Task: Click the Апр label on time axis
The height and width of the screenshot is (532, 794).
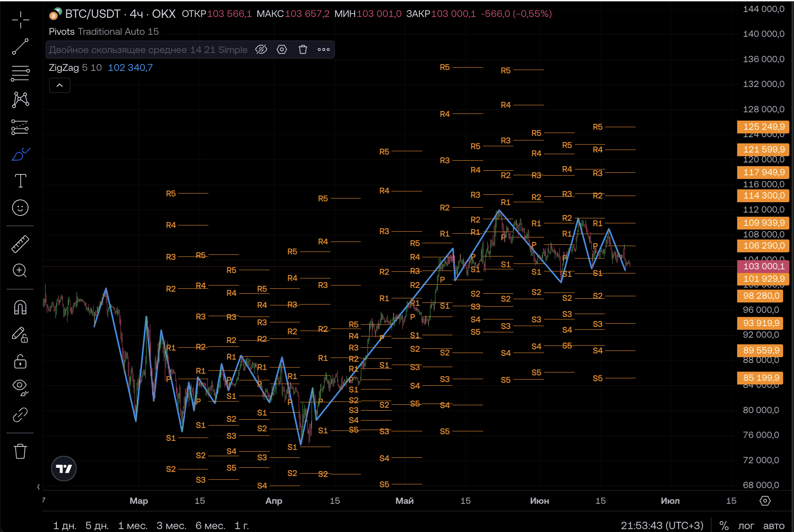Action: (274, 501)
